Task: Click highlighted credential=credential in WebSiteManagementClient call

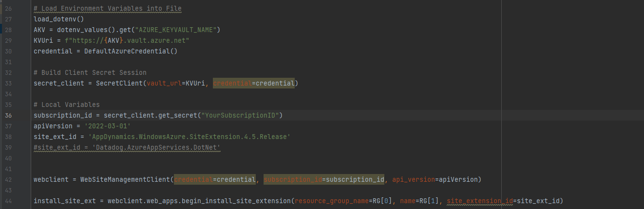Action: point(215,179)
